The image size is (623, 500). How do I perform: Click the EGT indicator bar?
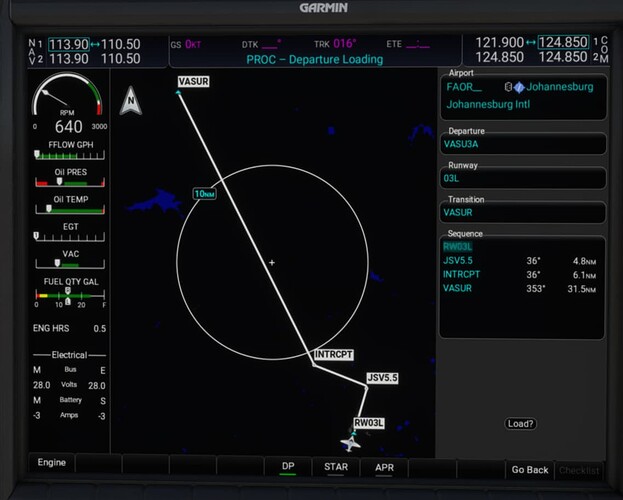tap(70, 237)
